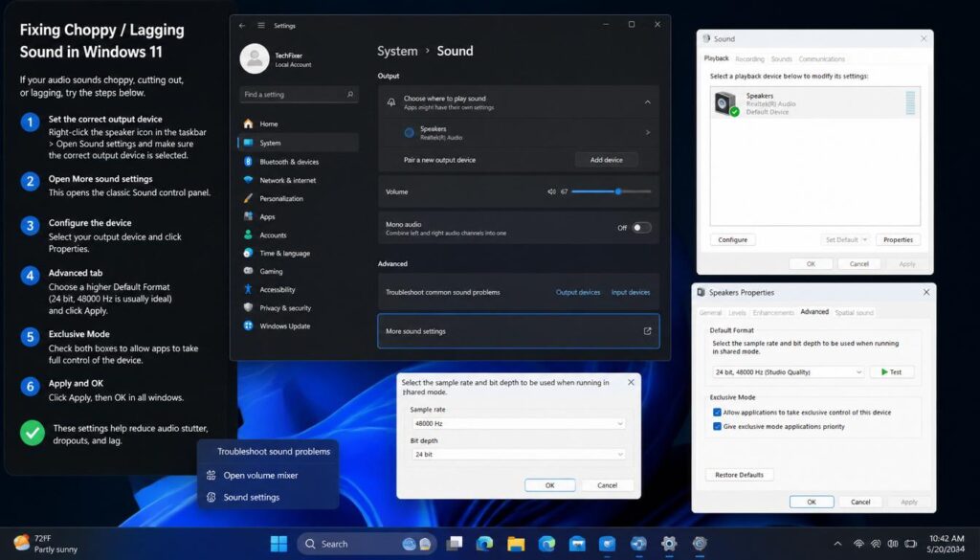
Task: Switch to the Communications tab
Action: pos(822,59)
